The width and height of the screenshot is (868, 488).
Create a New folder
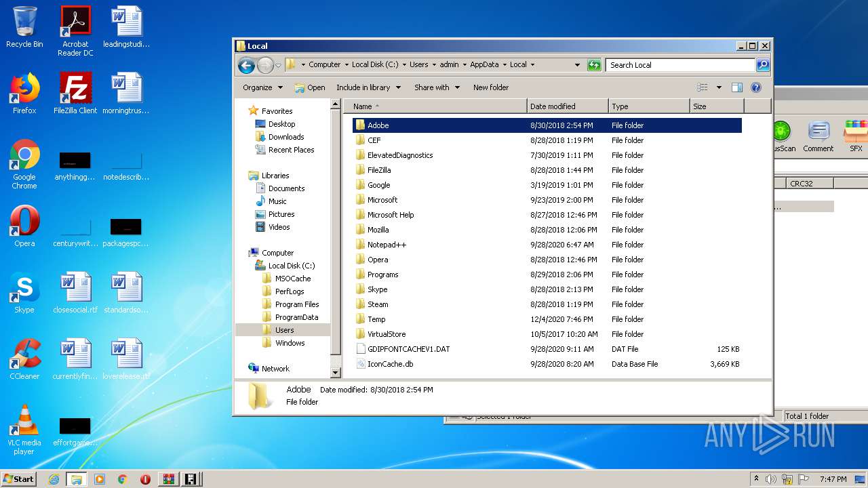pyautogui.click(x=491, y=87)
